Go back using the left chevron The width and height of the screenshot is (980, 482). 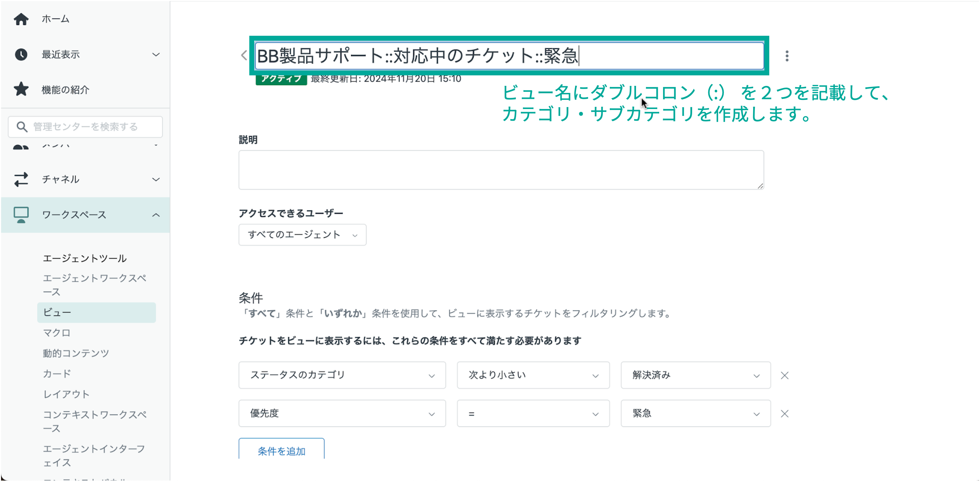(244, 55)
